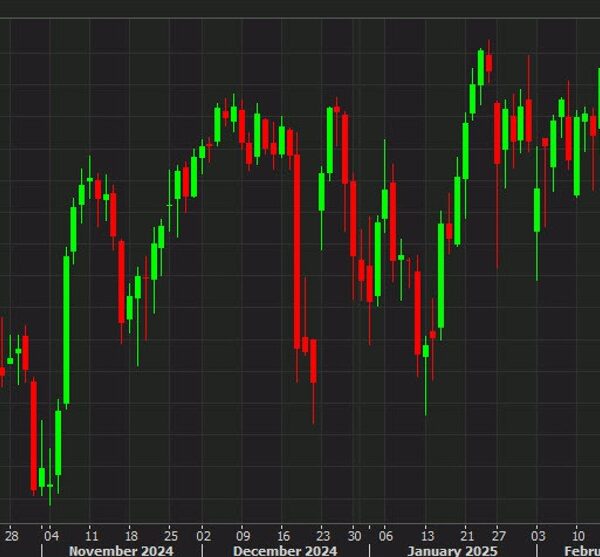
Task: Select the 04 date tick under early November
Action: pos(50,534)
